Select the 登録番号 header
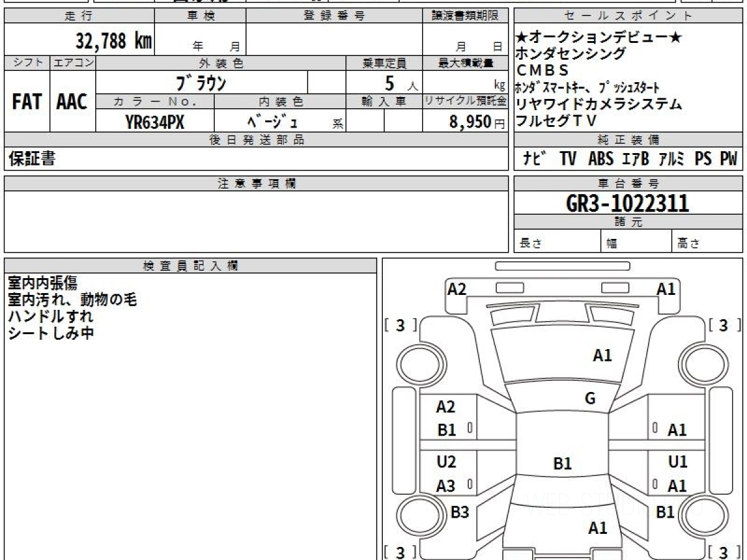Image resolution: width=747 pixels, height=560 pixels. point(334,16)
